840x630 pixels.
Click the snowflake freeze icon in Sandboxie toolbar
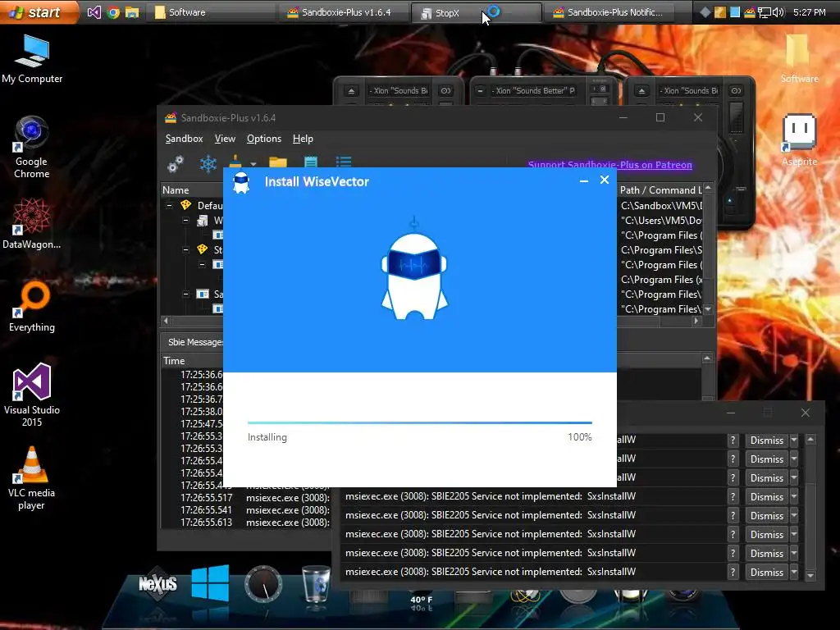(x=208, y=163)
